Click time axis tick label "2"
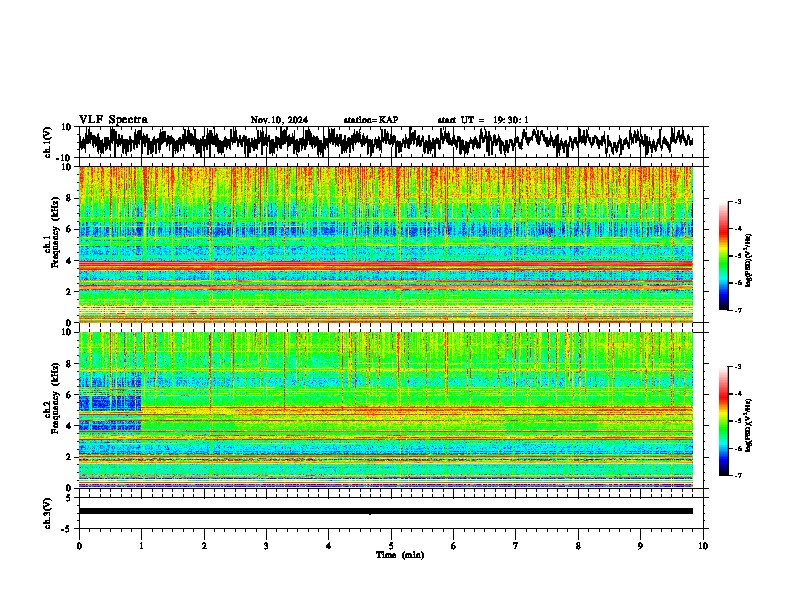Viewport: 792px width, 612px height. click(204, 546)
